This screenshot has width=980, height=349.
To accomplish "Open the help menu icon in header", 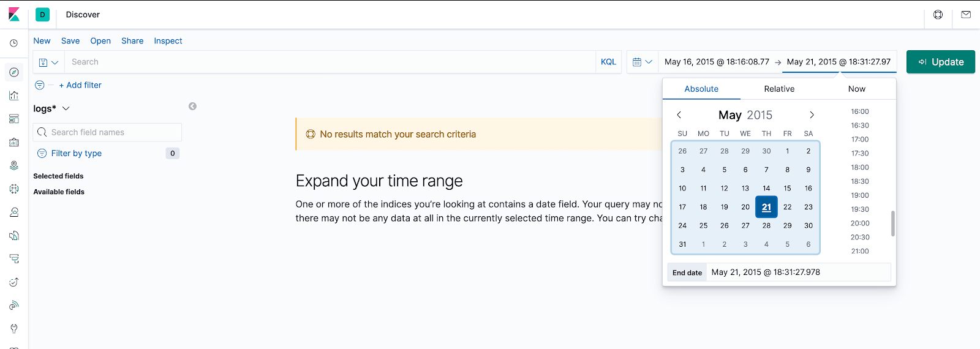I will tap(938, 15).
